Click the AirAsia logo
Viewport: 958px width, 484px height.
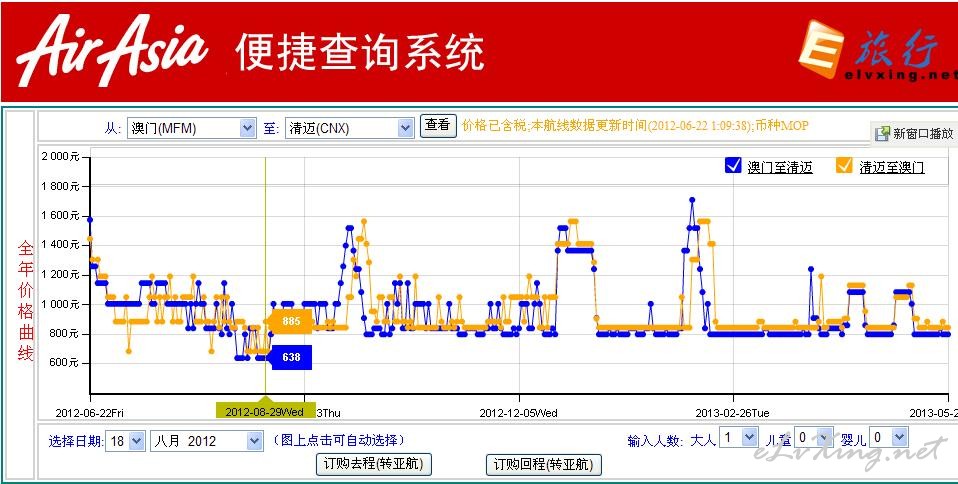112,49
